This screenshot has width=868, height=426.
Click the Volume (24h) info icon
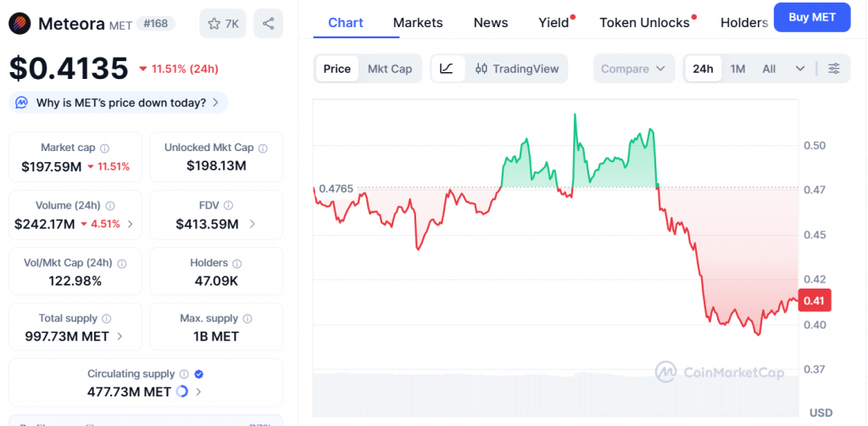tap(109, 205)
